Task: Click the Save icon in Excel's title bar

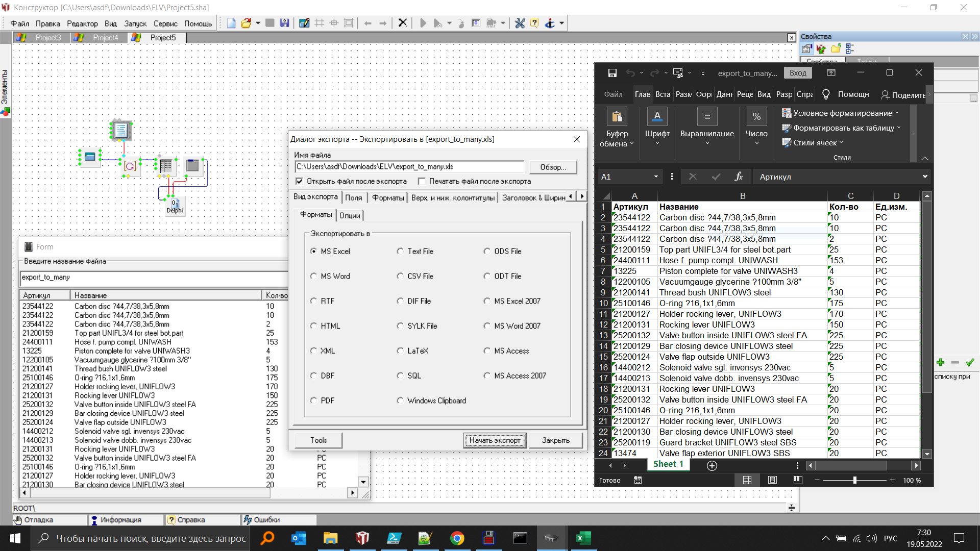Action: click(612, 73)
